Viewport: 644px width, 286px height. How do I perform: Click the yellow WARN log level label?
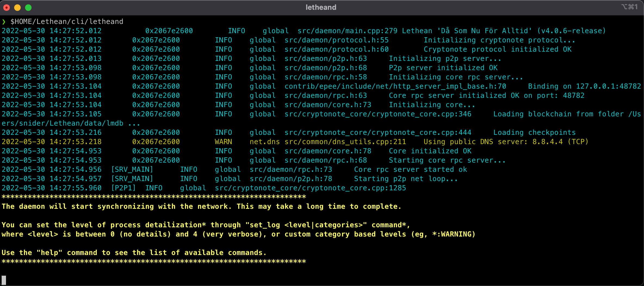(223, 142)
